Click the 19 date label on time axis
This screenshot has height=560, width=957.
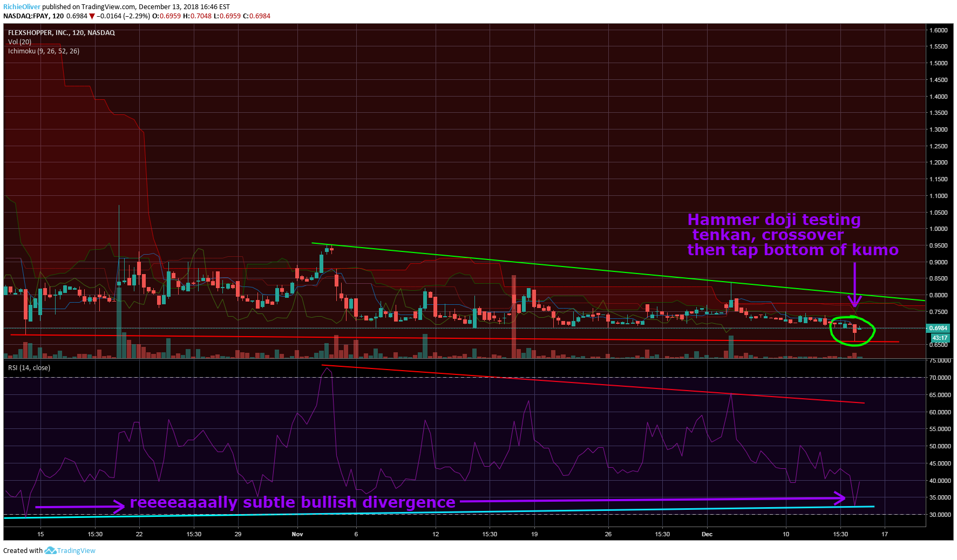pos(534,534)
